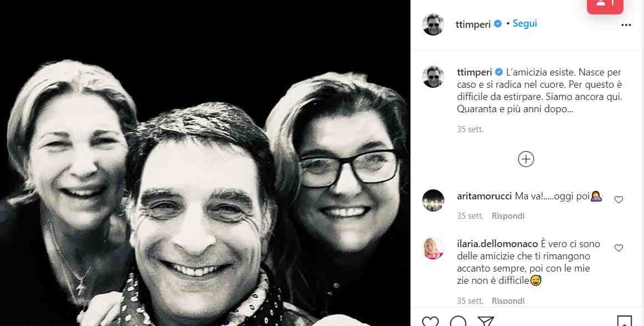Image resolution: width=644 pixels, height=326 pixels.
Task: Open aritamorucci's profile username link
Action: click(x=485, y=197)
